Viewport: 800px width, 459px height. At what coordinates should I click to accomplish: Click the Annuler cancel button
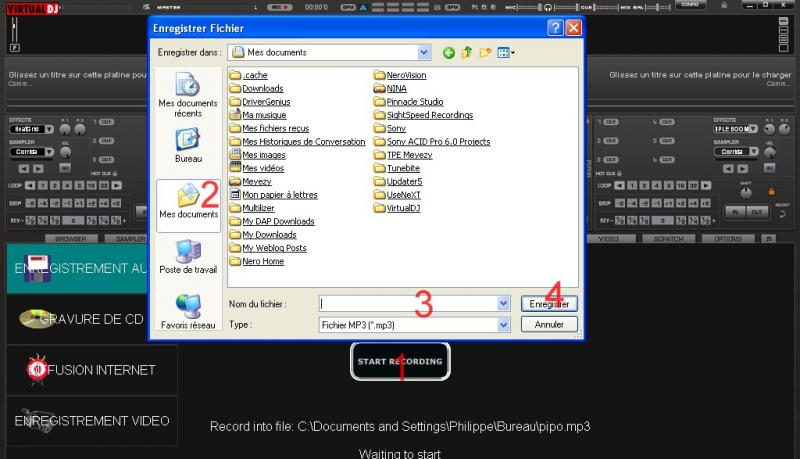[x=549, y=324]
